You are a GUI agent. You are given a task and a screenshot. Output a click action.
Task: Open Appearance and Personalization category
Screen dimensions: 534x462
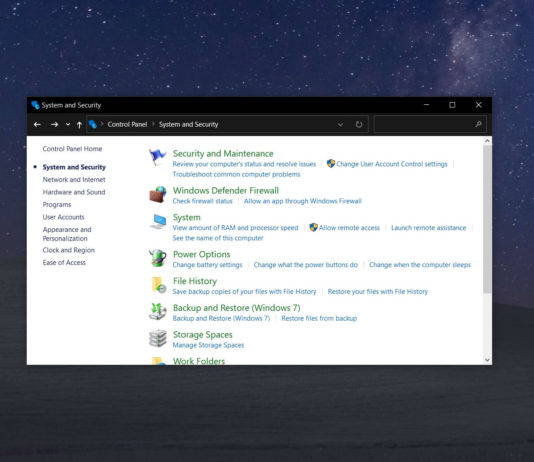click(67, 234)
